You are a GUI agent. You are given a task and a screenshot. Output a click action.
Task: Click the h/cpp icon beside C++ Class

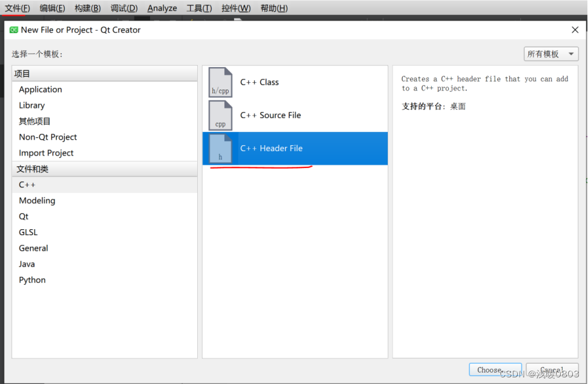point(220,82)
